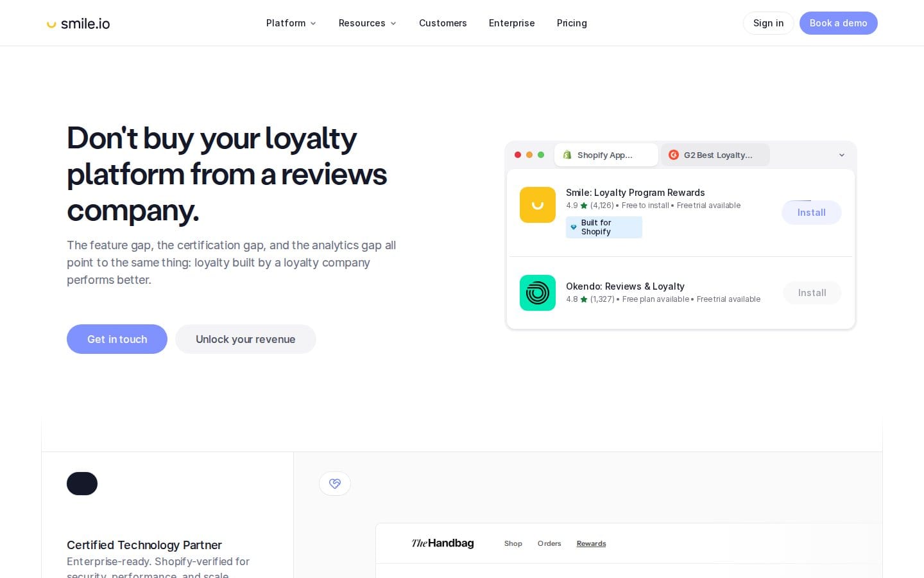Click the G2 logo icon
Image resolution: width=924 pixels, height=578 pixels.
(x=674, y=155)
